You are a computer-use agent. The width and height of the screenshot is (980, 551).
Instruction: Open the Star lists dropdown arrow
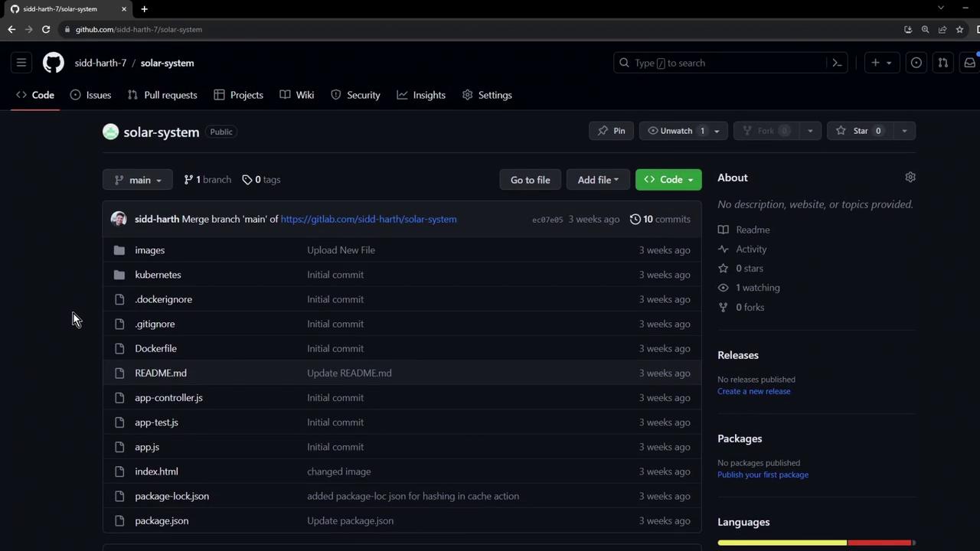[x=904, y=131]
